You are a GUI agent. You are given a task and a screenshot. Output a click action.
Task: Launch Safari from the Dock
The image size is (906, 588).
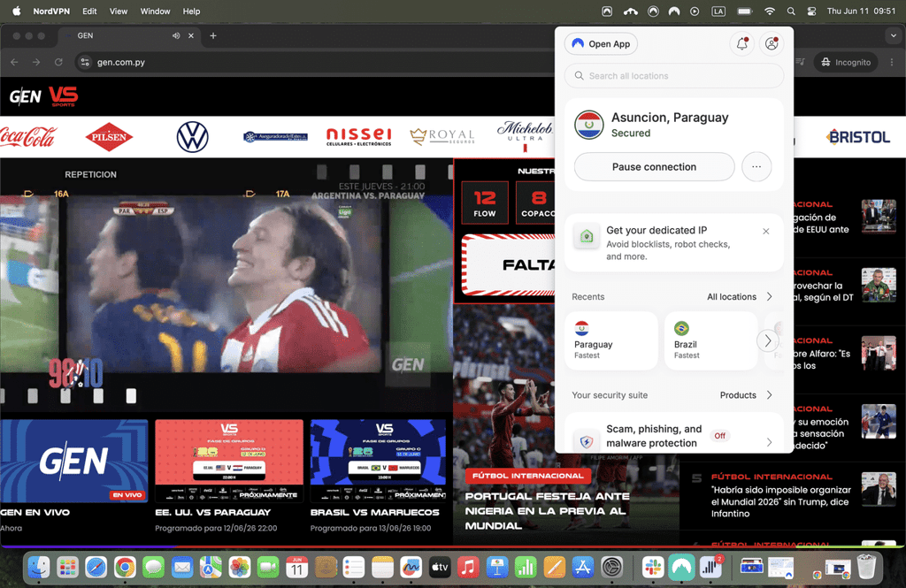click(x=96, y=568)
